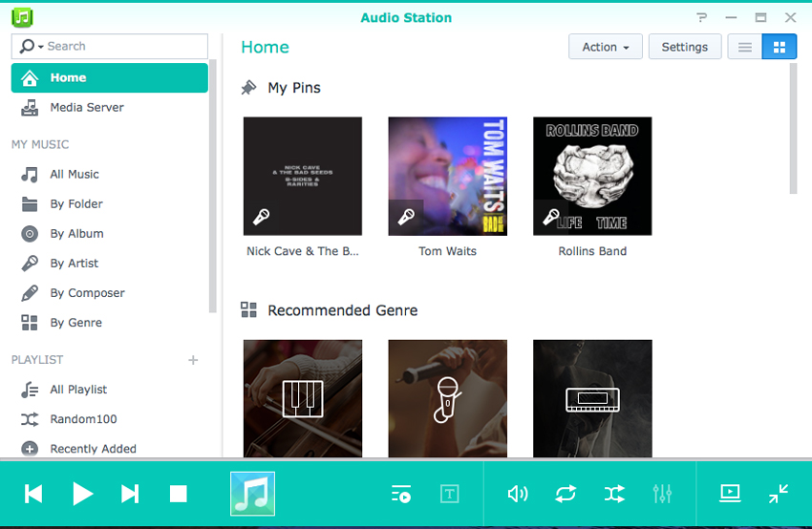Expand the Action dropdown menu
812x529 pixels.
click(606, 47)
